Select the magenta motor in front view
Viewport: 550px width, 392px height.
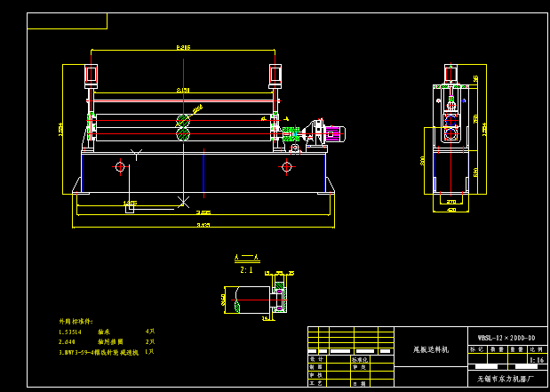click(335, 134)
